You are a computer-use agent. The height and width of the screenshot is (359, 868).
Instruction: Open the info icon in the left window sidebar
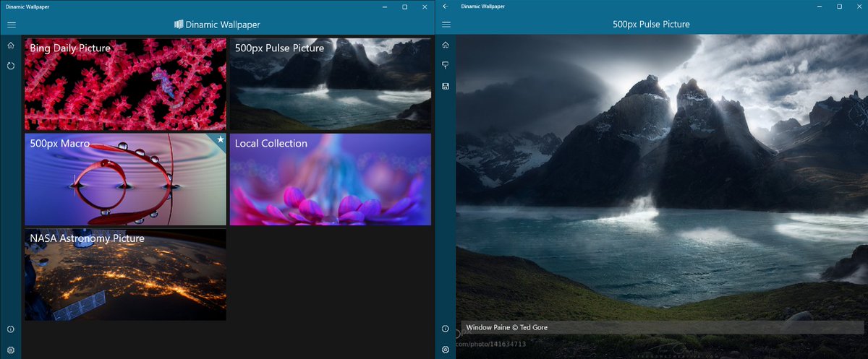pyautogui.click(x=11, y=329)
